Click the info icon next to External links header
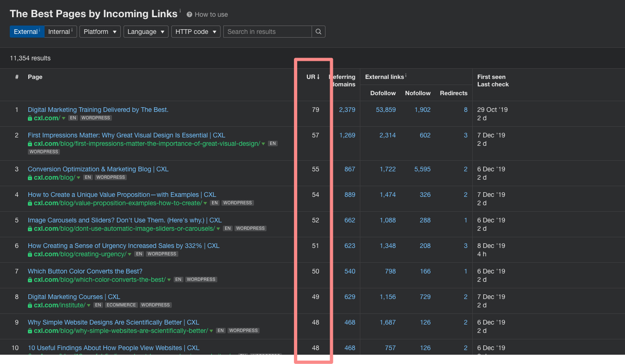The image size is (625, 364). [x=406, y=75]
